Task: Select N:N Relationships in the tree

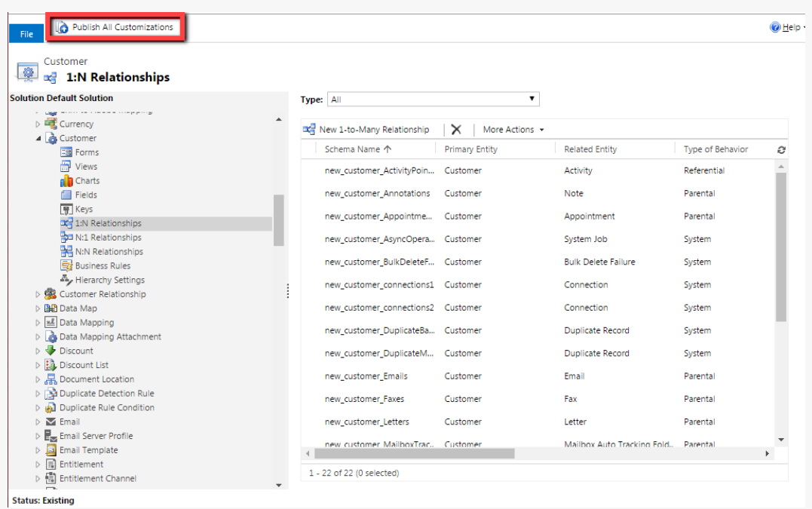Action: pos(109,252)
